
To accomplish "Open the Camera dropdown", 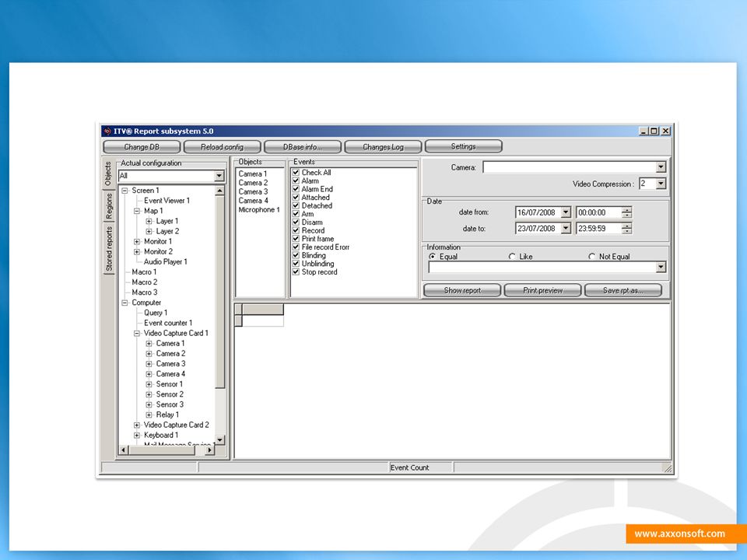I will (661, 167).
